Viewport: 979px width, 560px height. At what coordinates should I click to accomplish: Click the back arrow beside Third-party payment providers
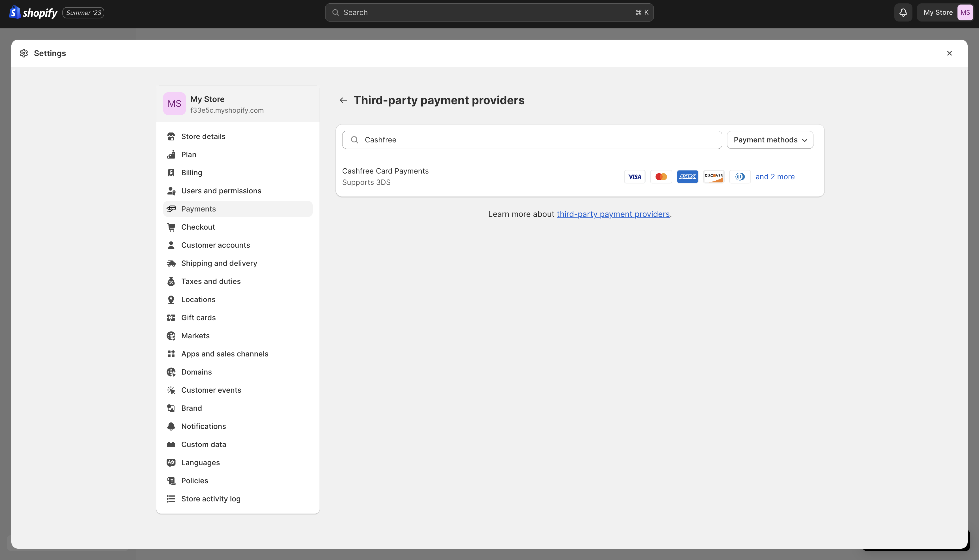[x=343, y=101]
